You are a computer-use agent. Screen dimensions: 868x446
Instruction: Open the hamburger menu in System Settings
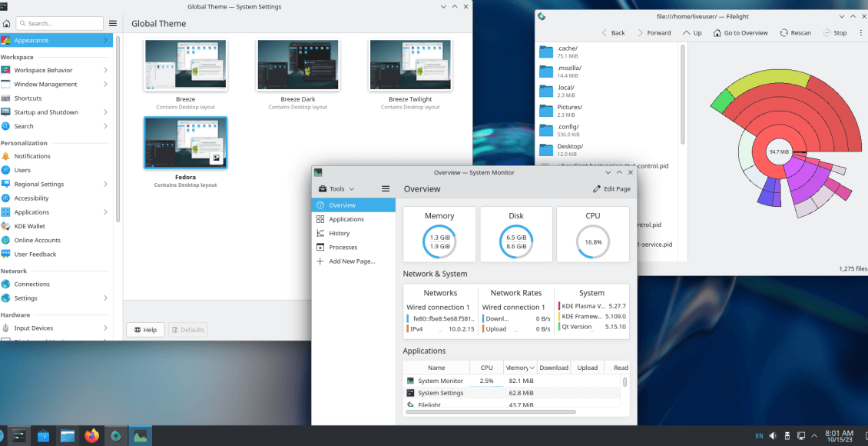point(112,23)
